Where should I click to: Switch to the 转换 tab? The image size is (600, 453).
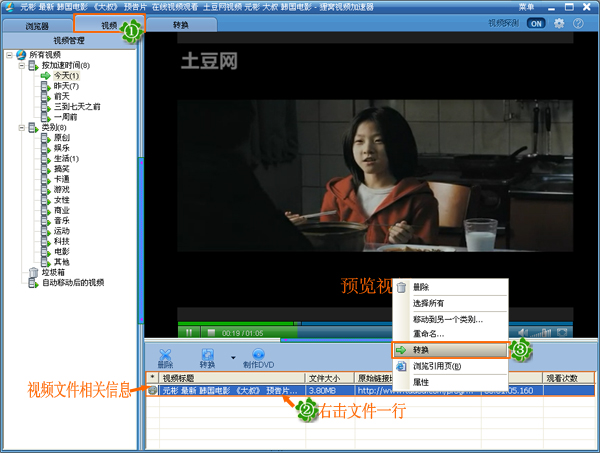coord(181,25)
